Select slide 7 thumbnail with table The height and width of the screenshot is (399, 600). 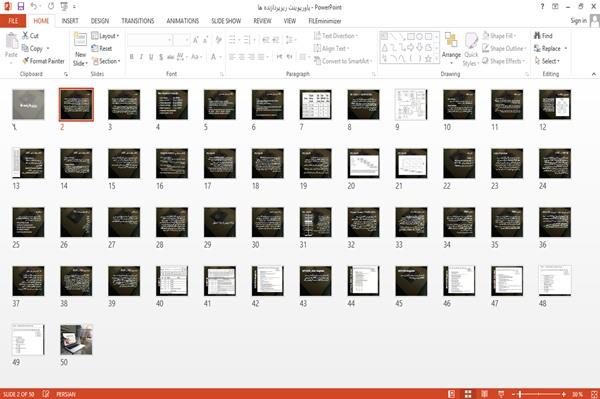[x=316, y=104]
